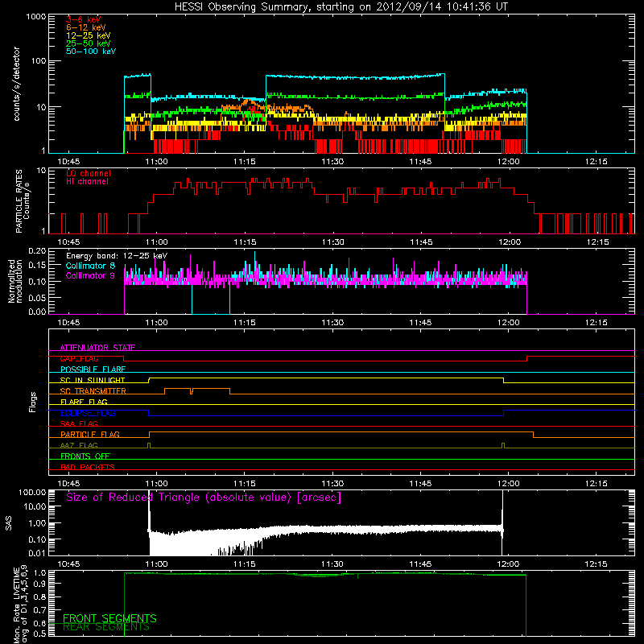
Task: Click the "HI channel" legend label
Action: [x=88, y=182]
